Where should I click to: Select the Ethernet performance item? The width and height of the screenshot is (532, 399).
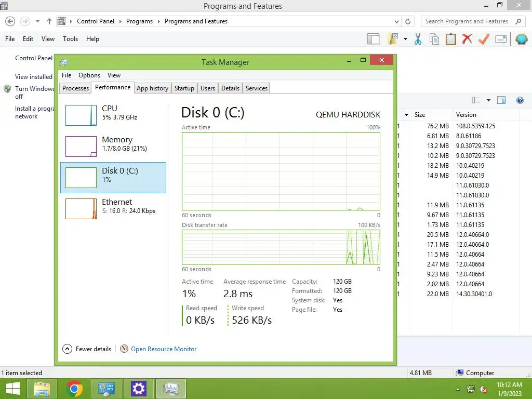coord(113,209)
